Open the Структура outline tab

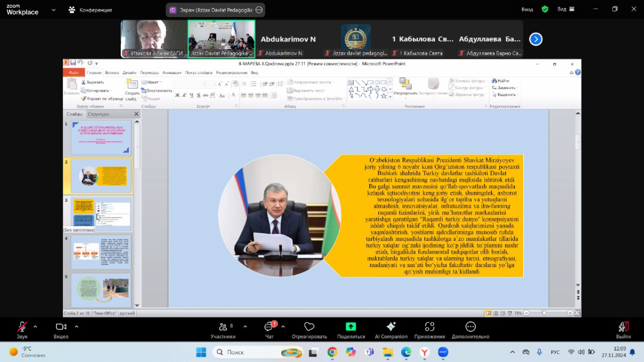point(98,114)
